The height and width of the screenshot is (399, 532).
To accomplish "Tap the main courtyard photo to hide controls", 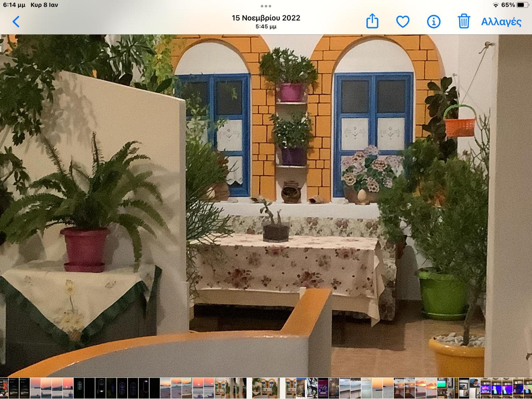I will tap(266, 206).
